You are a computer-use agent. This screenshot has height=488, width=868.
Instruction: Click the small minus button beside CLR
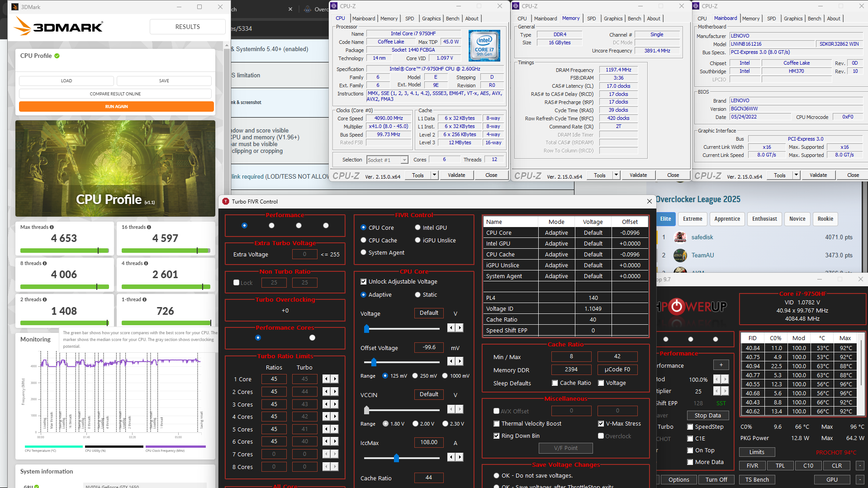860,466
